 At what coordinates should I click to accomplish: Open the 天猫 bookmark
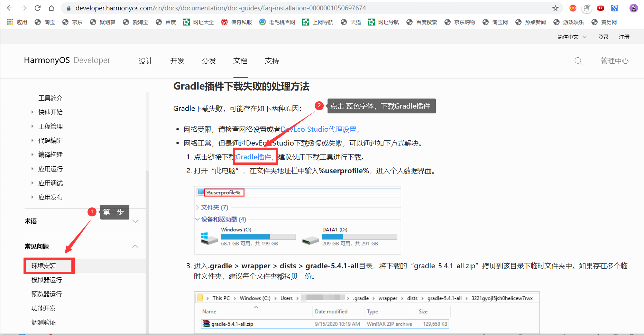tap(351, 22)
